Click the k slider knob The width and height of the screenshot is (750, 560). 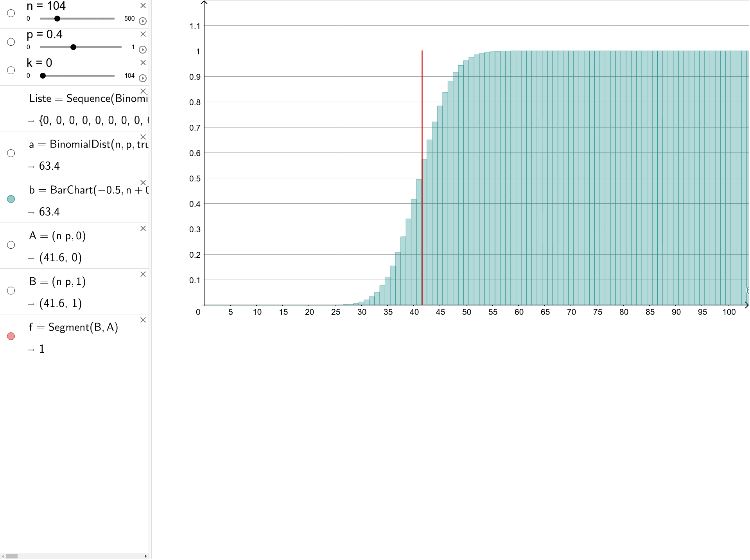click(x=43, y=76)
